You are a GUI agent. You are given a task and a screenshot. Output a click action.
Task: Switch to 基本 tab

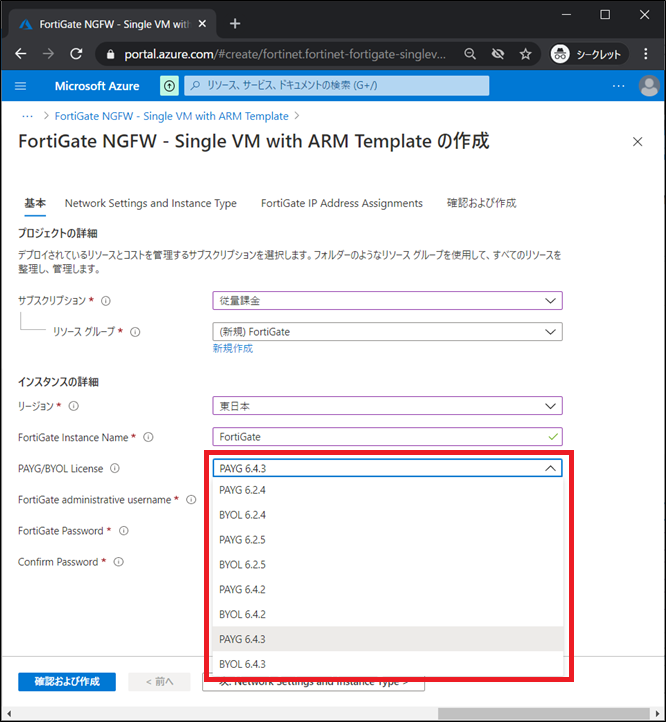(x=35, y=203)
